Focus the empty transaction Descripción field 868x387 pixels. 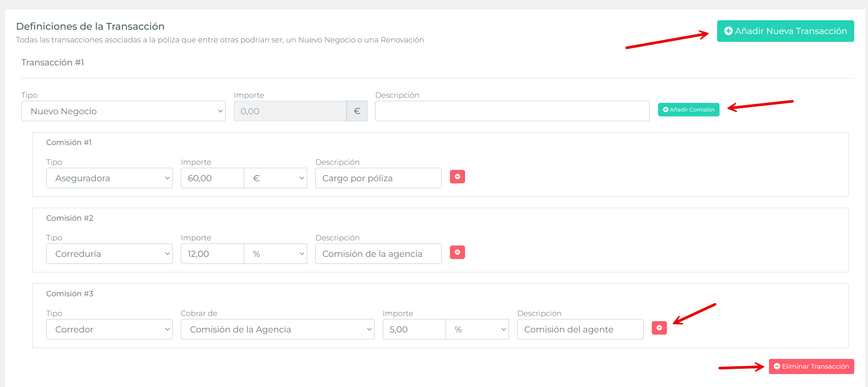[512, 111]
